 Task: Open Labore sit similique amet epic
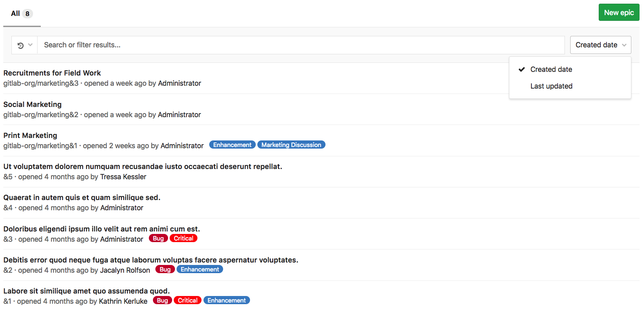click(x=86, y=291)
